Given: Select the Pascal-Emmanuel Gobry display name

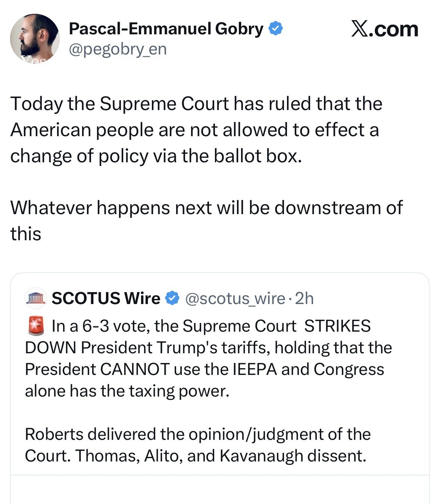Looking at the screenshot, I should coord(166,29).
